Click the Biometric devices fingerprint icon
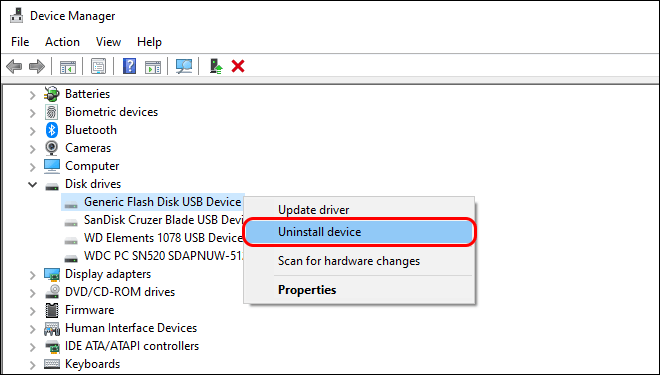The image size is (660, 375). (52, 112)
